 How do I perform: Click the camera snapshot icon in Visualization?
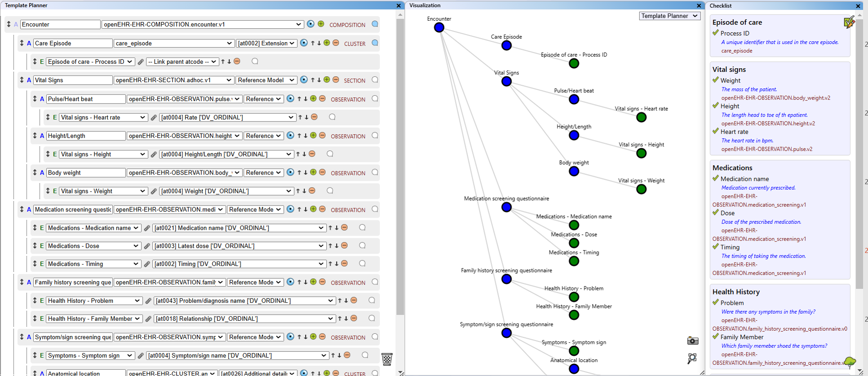[692, 341]
